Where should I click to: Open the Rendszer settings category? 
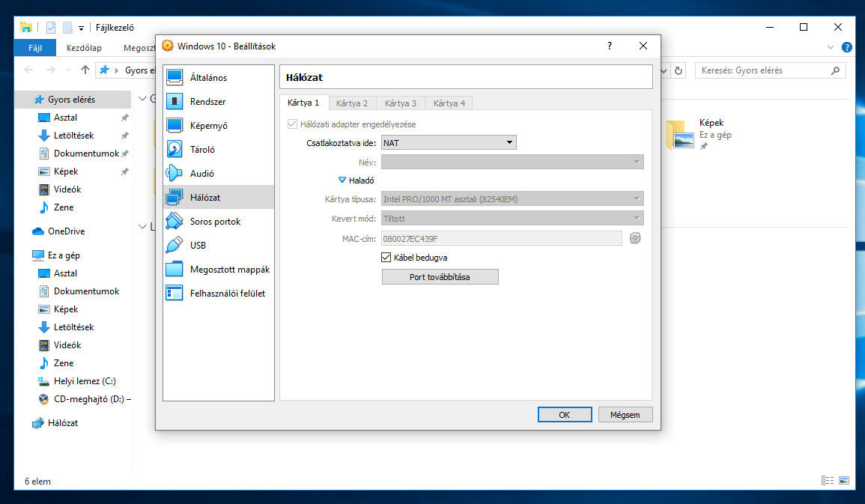click(x=219, y=101)
